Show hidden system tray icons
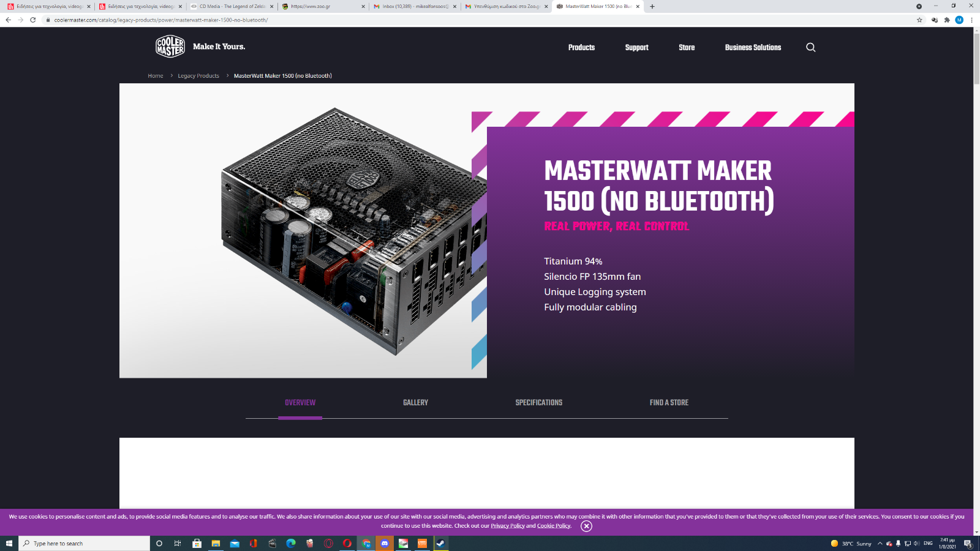 [x=880, y=543]
